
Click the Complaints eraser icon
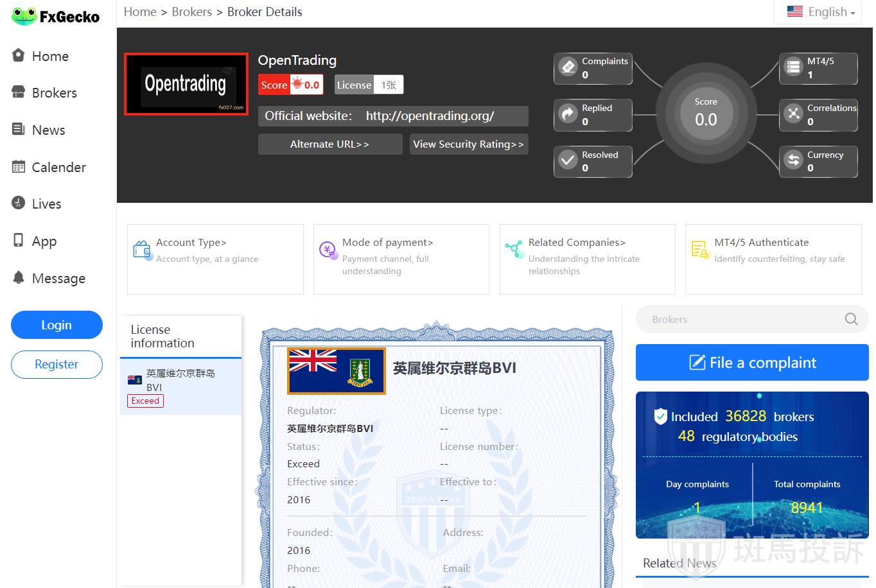point(568,67)
